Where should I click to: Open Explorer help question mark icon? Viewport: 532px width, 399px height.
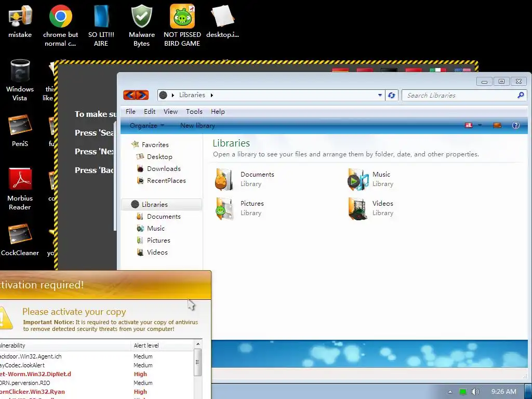[x=516, y=125]
